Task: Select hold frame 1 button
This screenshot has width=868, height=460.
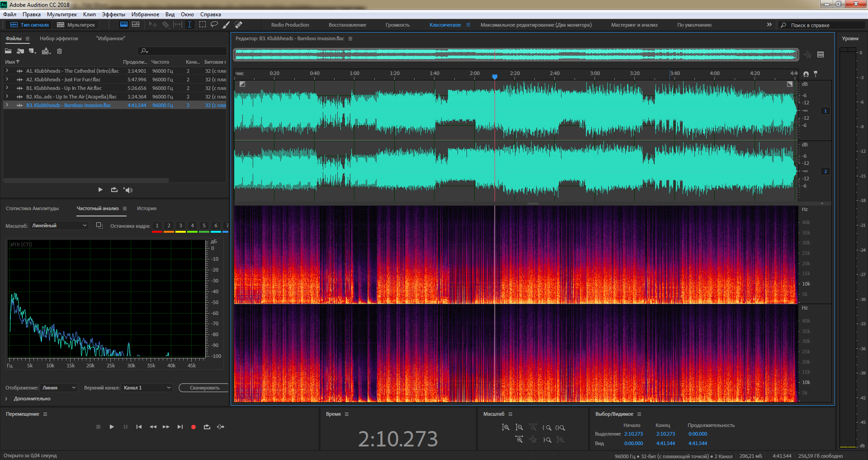Action: point(157,225)
